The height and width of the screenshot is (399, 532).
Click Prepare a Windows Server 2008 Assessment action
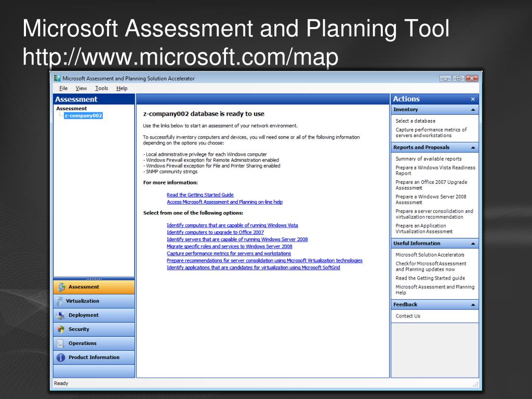431,199
